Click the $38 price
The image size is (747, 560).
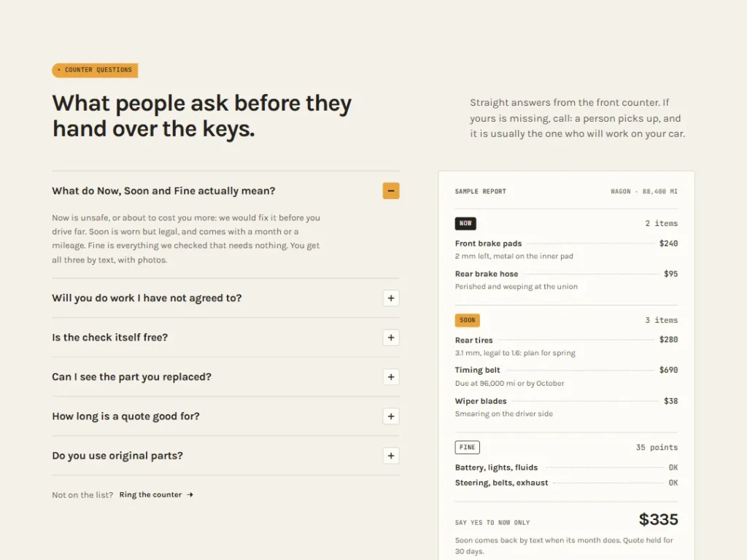[671, 401]
